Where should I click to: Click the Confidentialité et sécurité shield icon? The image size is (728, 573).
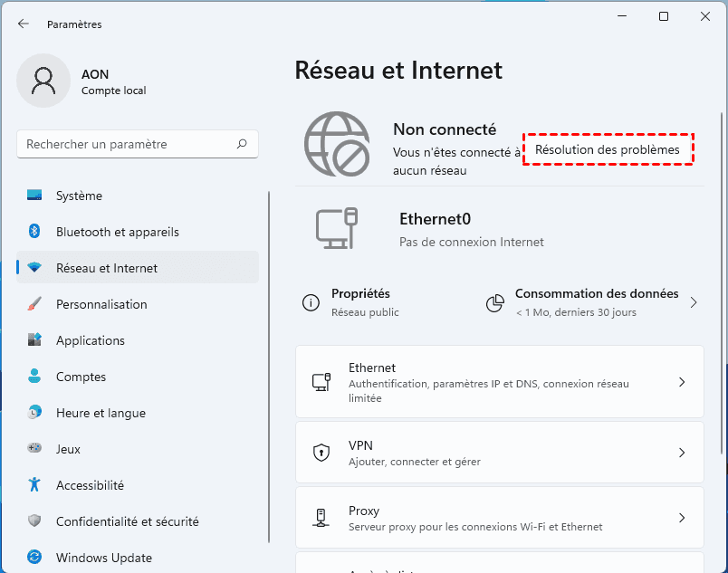[34, 521]
